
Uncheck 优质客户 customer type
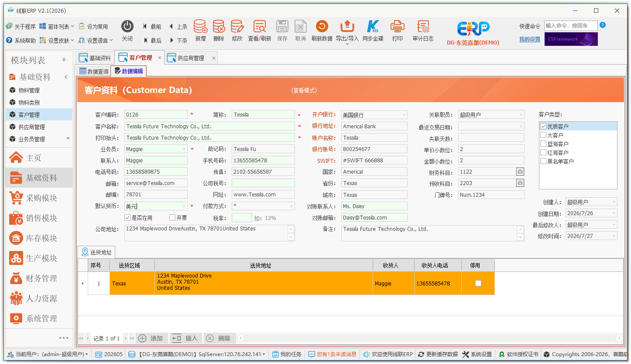[x=543, y=127]
